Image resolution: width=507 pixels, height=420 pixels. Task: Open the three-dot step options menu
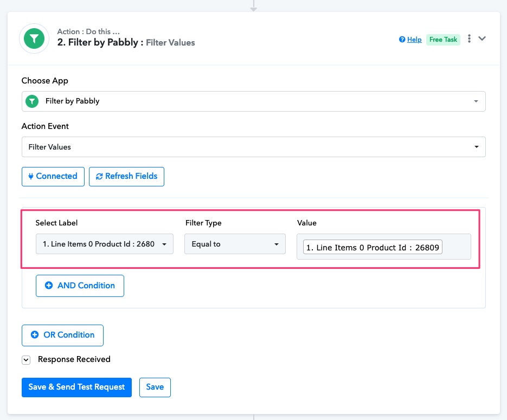[x=469, y=39]
